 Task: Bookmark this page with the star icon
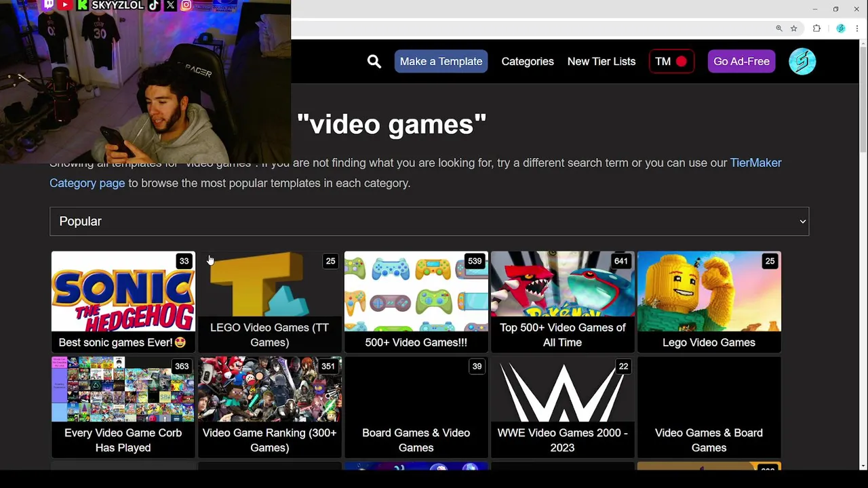point(793,28)
